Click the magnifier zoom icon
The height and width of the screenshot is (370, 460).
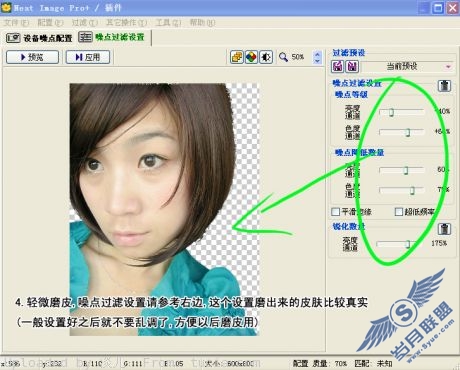[x=284, y=57]
